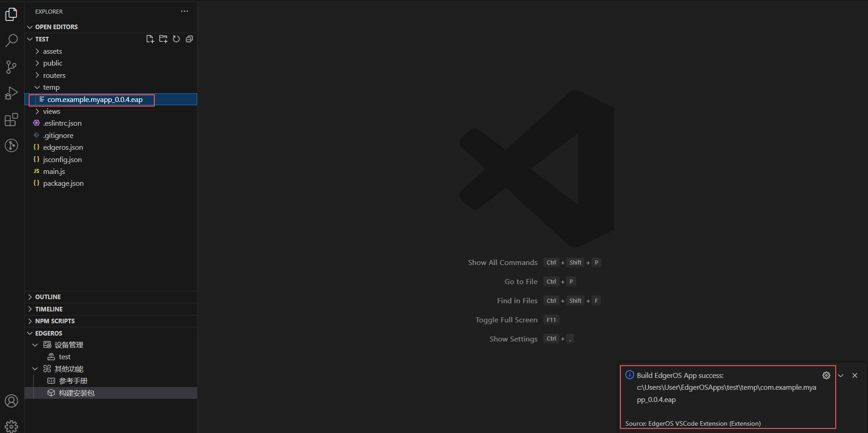Screen dimensions: 868x433
Task: Expand the assets folder
Action: click(52, 51)
